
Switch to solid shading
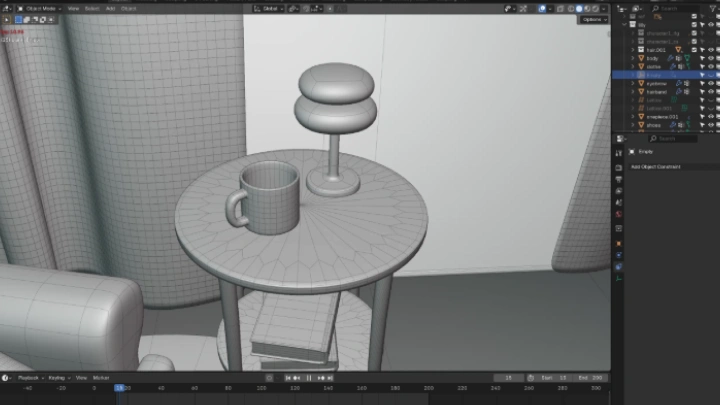579,8
